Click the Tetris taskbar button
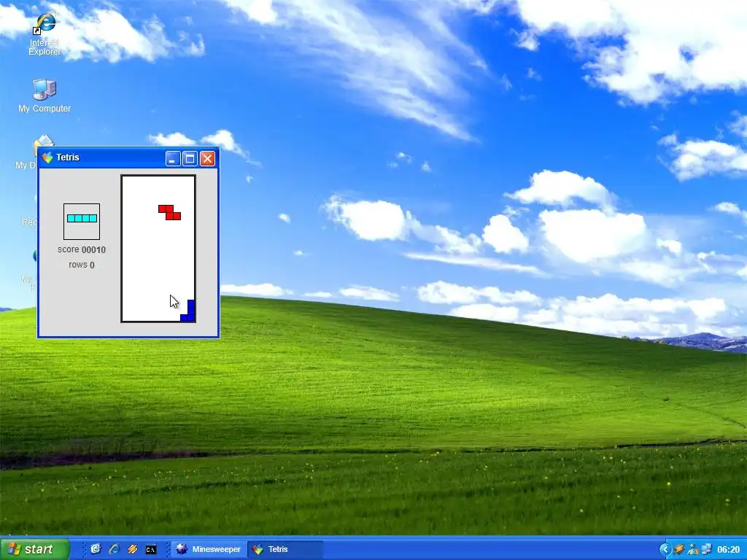Viewport: 747px width, 560px height. [x=285, y=549]
